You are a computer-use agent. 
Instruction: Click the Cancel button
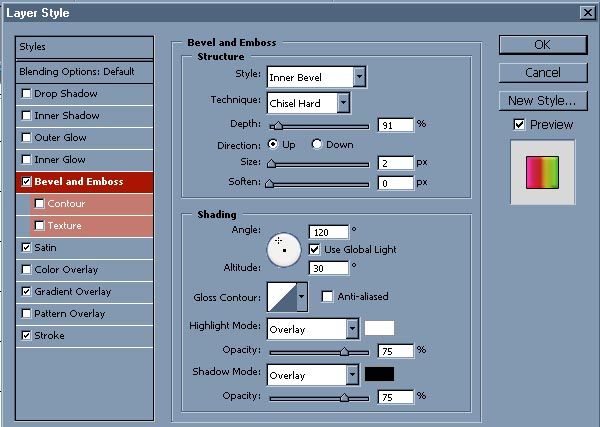point(543,73)
